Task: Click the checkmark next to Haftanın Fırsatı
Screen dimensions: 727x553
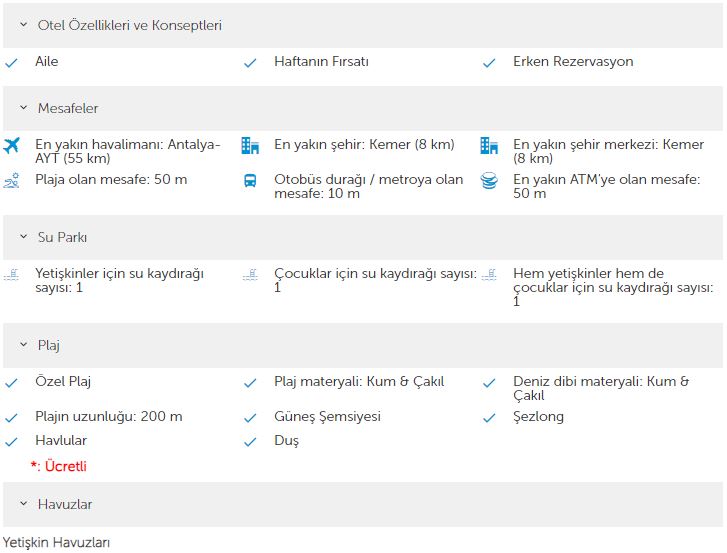Action: point(250,63)
